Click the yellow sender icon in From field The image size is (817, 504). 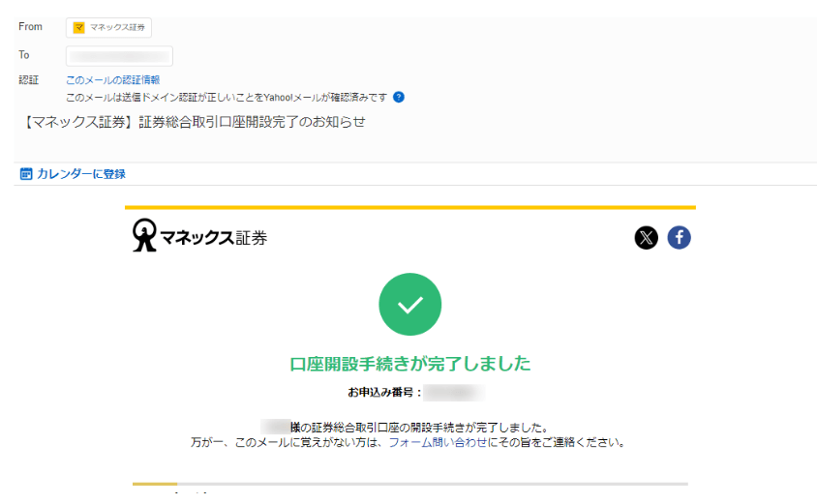[78, 28]
